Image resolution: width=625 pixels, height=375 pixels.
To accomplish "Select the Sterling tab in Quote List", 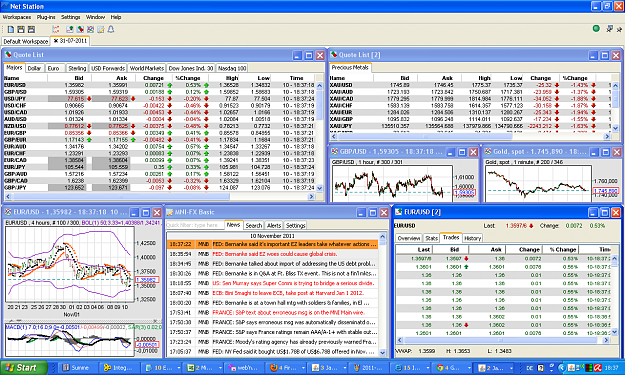I will click(77, 68).
